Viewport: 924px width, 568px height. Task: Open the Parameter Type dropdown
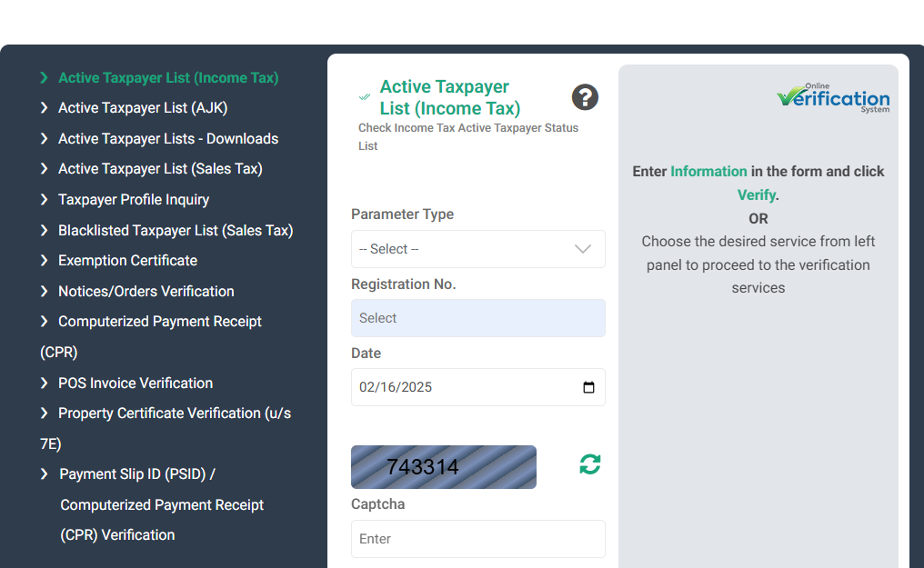pos(477,249)
